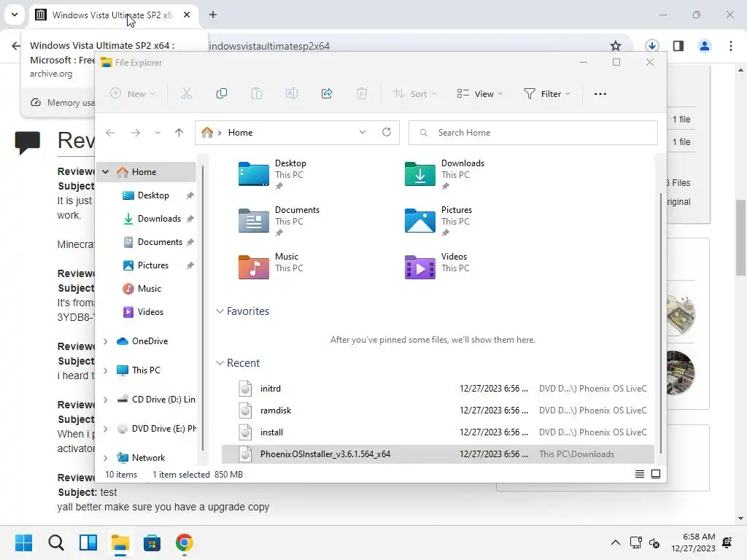Open the address bar history dropdown chevron
Viewport: 747px width, 560px height.
click(363, 133)
